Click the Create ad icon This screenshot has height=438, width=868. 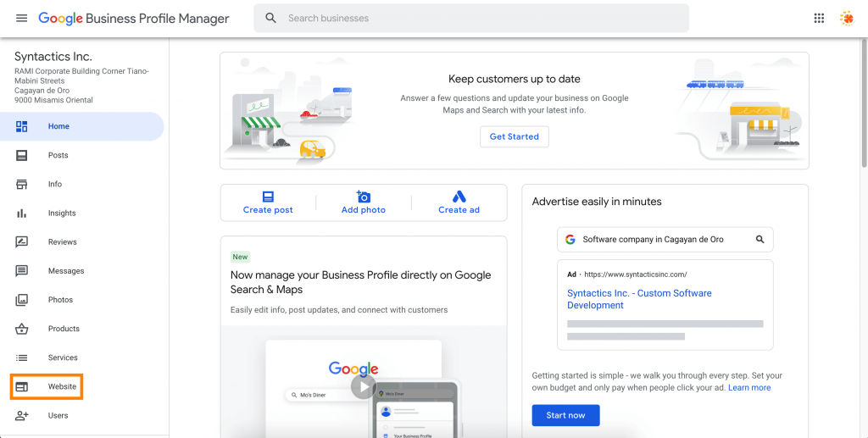click(459, 197)
